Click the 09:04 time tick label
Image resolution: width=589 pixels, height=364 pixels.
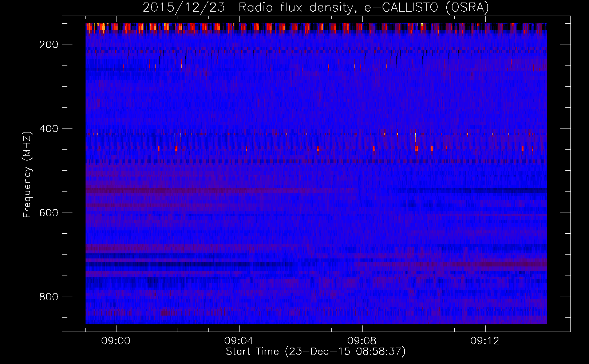239,341
